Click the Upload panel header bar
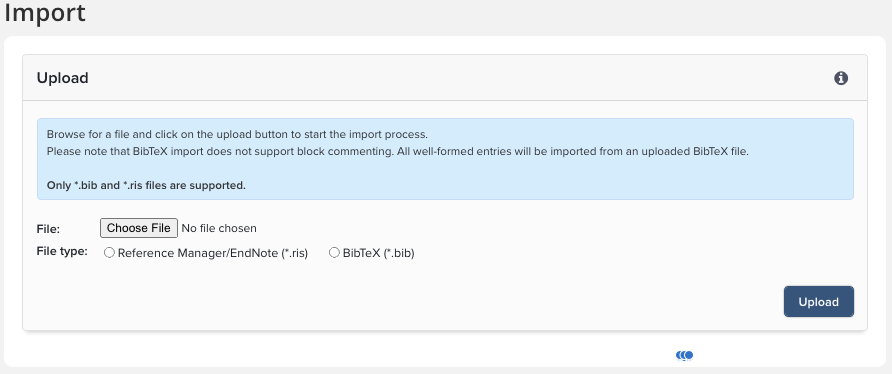The height and width of the screenshot is (374, 892). point(445,78)
